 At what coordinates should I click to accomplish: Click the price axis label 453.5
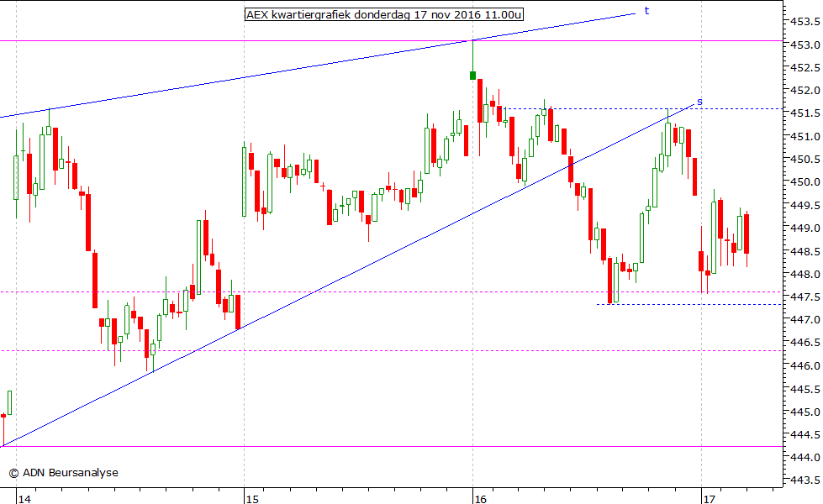805,22
